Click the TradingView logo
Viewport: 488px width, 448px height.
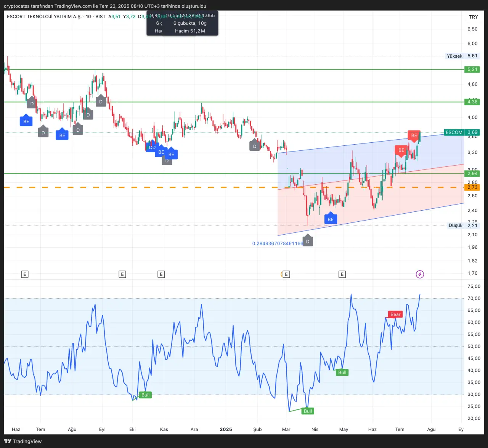point(23,442)
